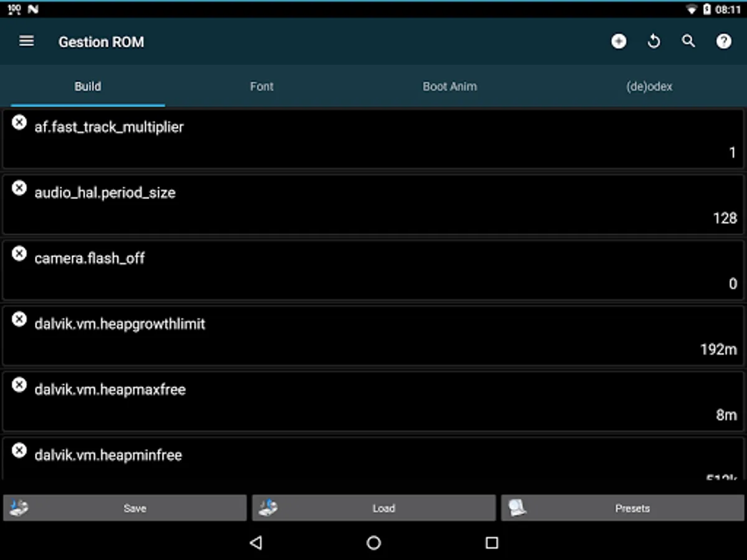Viewport: 747px width, 560px height.
Task: Switch to the Build tab
Action: tap(88, 86)
